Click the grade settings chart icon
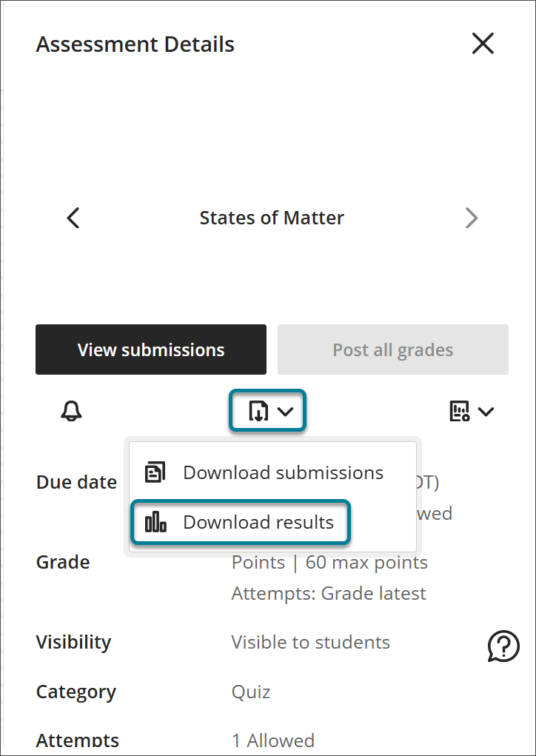This screenshot has width=536, height=756. coord(459,411)
